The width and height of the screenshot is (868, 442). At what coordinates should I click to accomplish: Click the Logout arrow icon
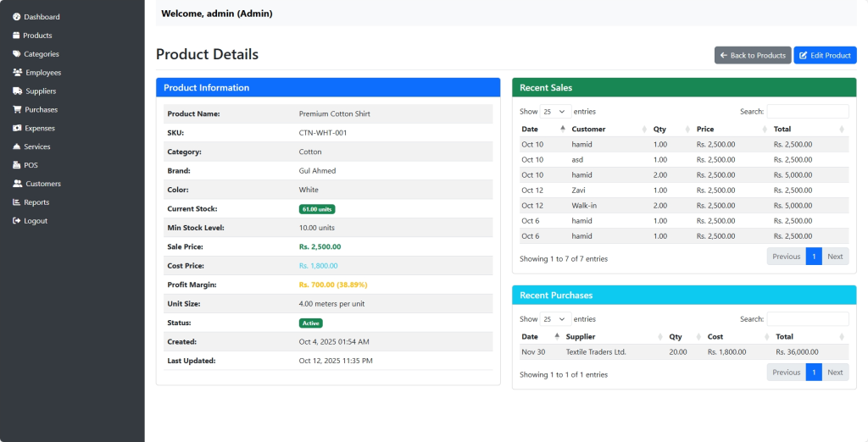coord(16,221)
